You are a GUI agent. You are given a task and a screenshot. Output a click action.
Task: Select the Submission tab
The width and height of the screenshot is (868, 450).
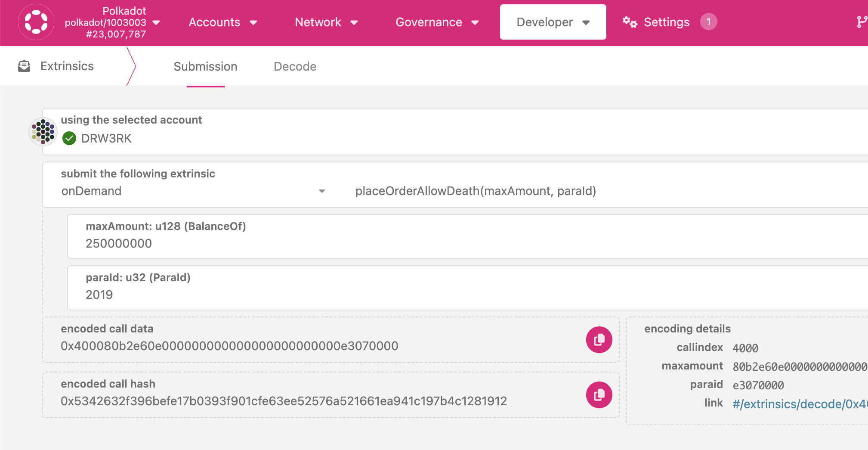tap(205, 67)
